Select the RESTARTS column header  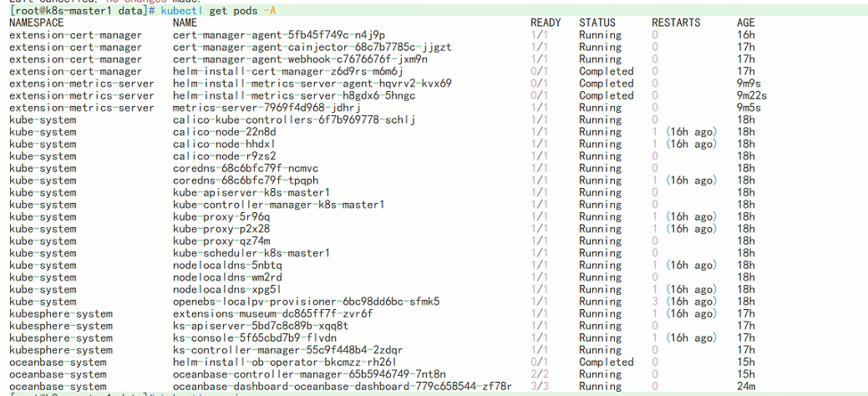point(676,23)
